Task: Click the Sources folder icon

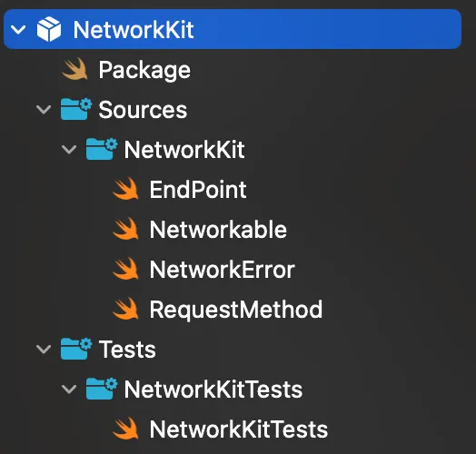Action: (76, 109)
